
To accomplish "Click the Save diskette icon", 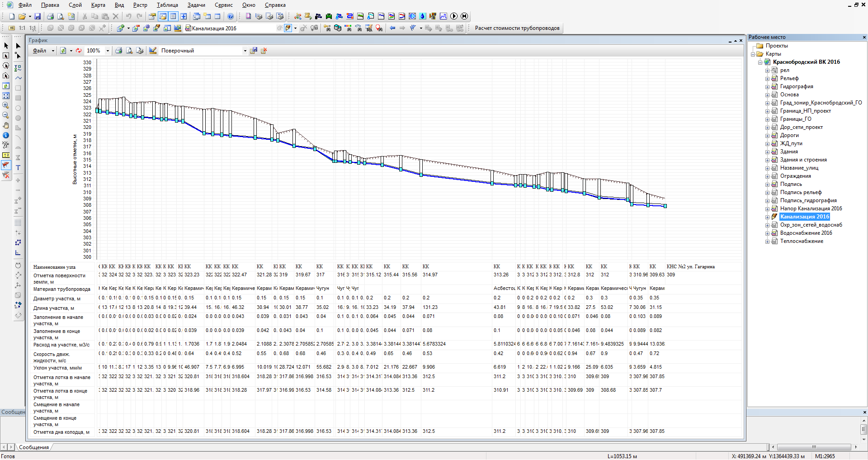I will pyautogui.click(x=38, y=16).
